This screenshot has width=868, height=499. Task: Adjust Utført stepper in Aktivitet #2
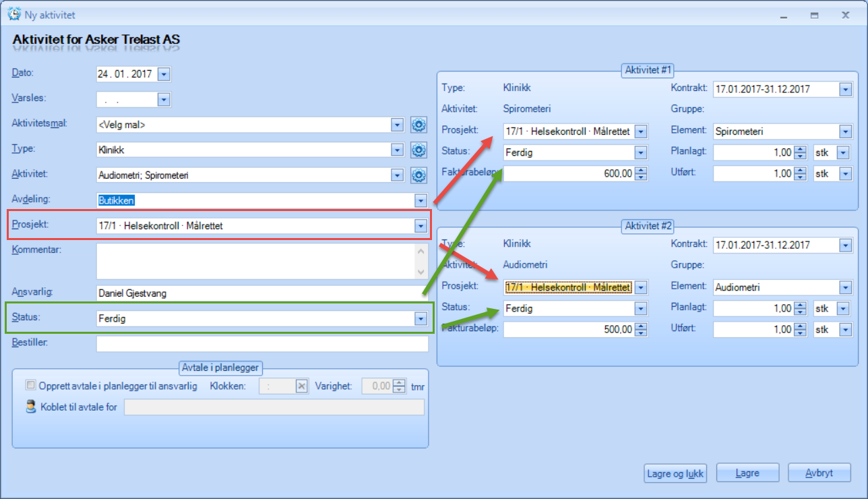(x=800, y=330)
